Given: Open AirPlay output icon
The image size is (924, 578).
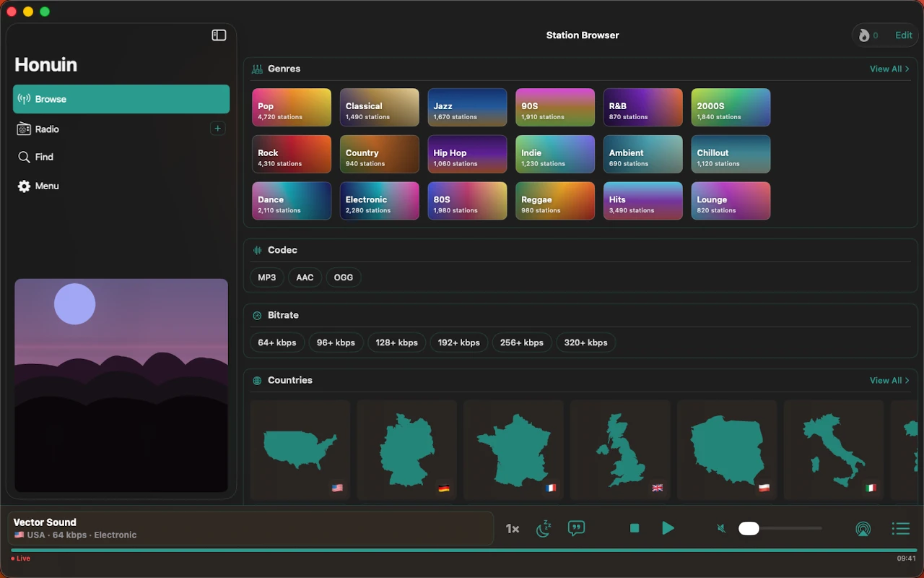Looking at the screenshot, I should [863, 529].
